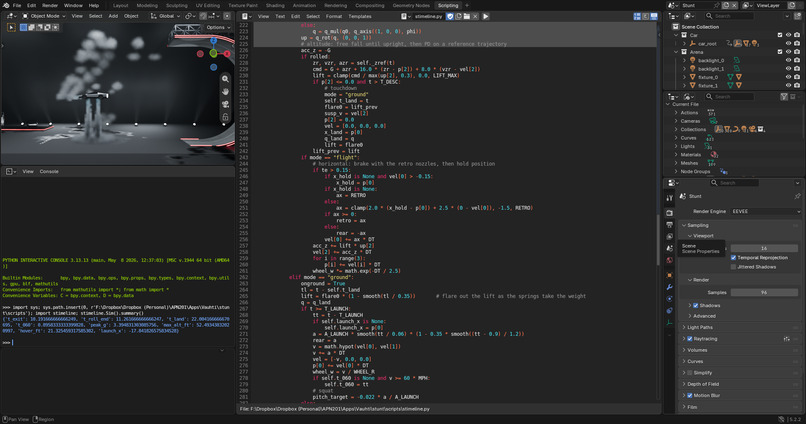Image resolution: width=806 pixels, height=424 pixels.
Task: Open Format menu in text editor
Action: tap(334, 16)
